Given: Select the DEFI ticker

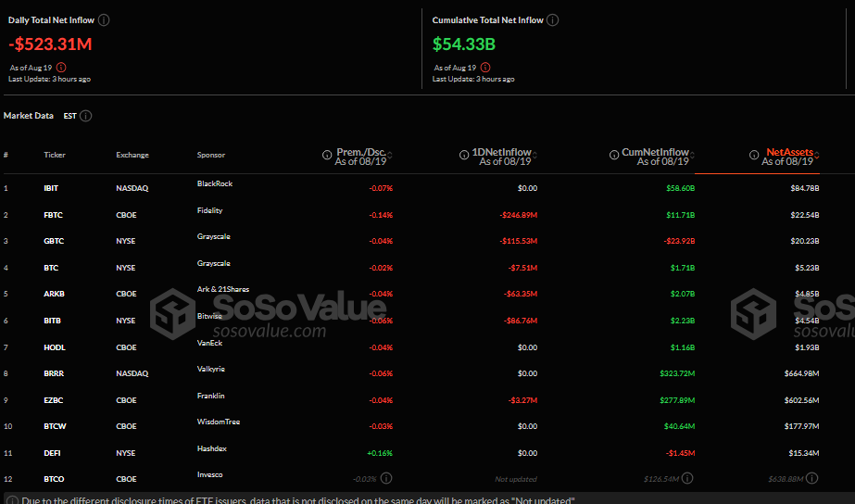Looking at the screenshot, I should click(53, 453).
